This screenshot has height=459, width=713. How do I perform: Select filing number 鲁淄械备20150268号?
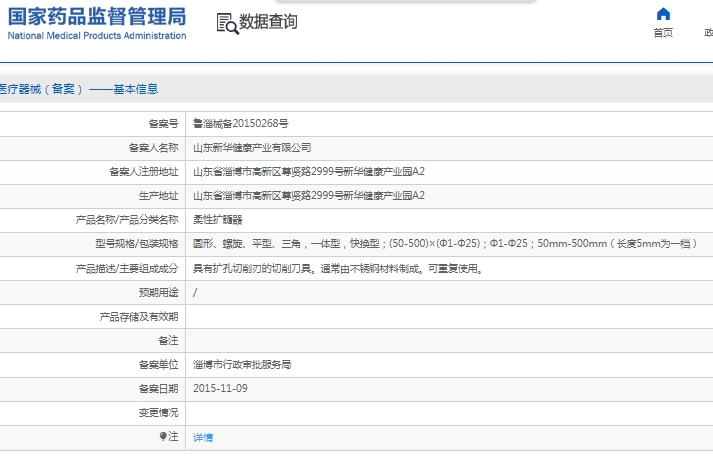pyautogui.click(x=241, y=123)
